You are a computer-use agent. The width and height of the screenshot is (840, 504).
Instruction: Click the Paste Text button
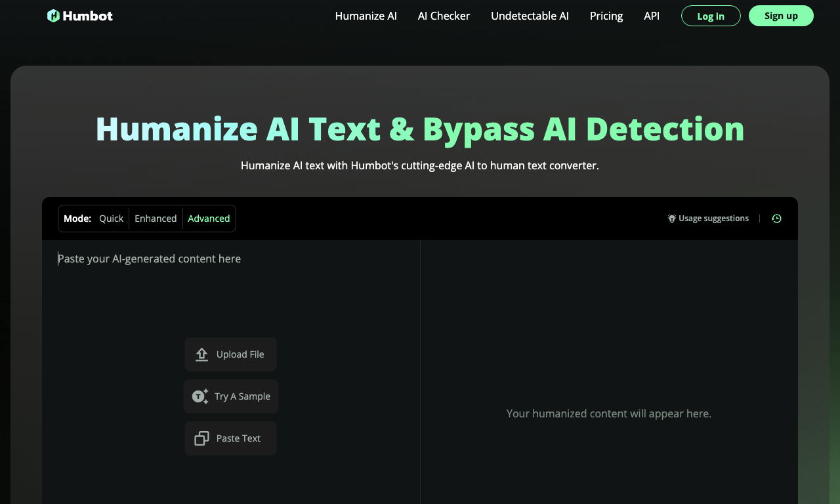(x=230, y=438)
